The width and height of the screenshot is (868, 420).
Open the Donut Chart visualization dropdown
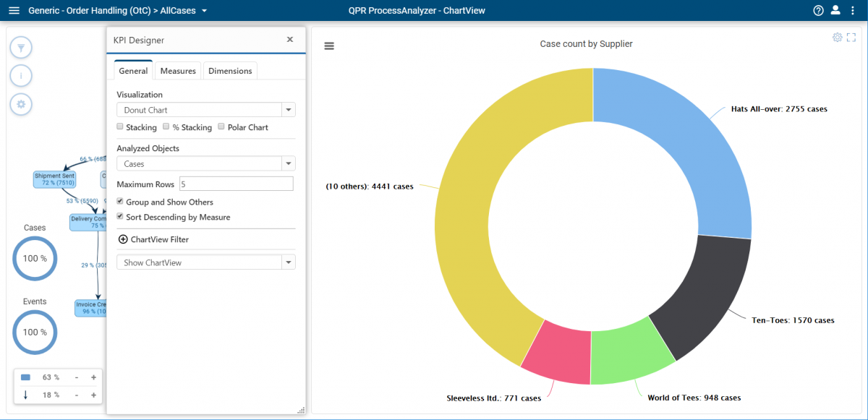(x=206, y=110)
